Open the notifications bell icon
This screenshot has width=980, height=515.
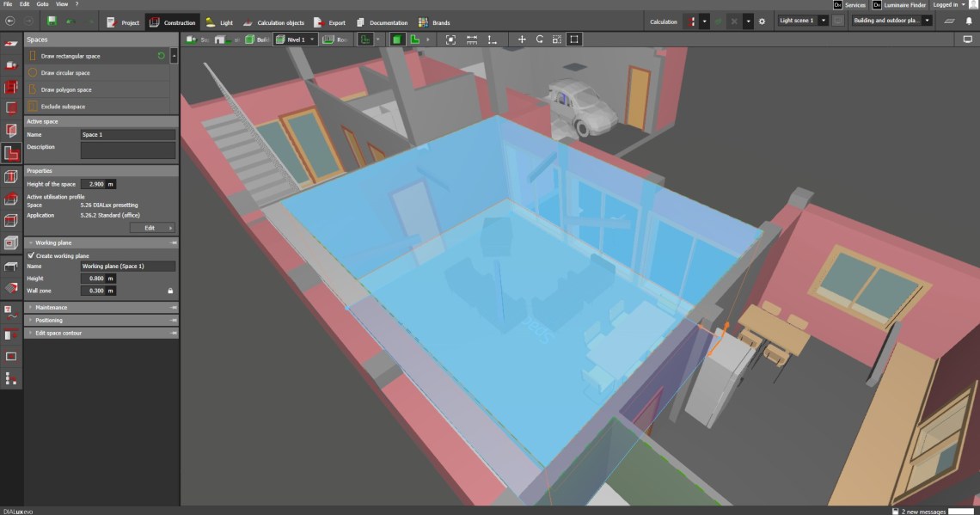pyautogui.click(x=968, y=21)
